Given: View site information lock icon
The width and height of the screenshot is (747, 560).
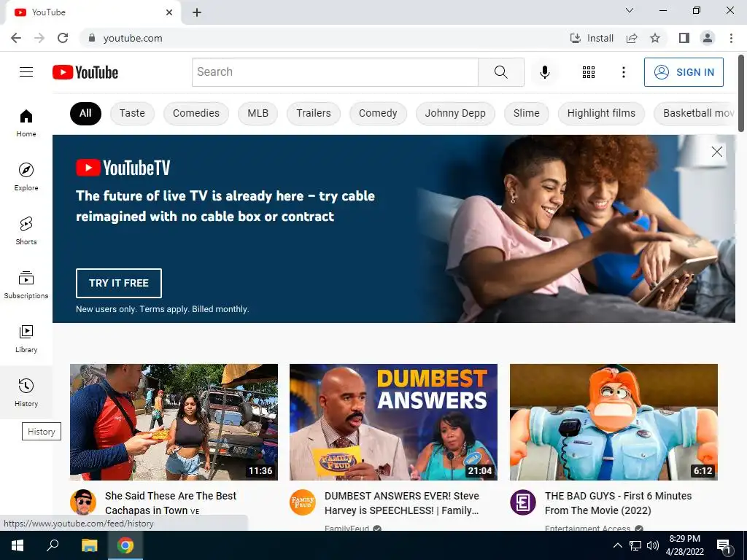Looking at the screenshot, I should tap(92, 38).
